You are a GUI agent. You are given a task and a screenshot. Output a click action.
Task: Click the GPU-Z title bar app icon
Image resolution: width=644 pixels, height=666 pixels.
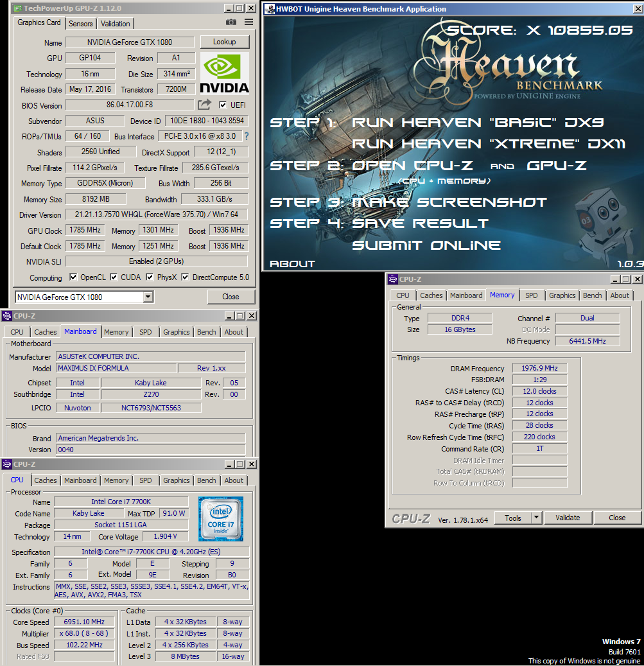pos(17,8)
